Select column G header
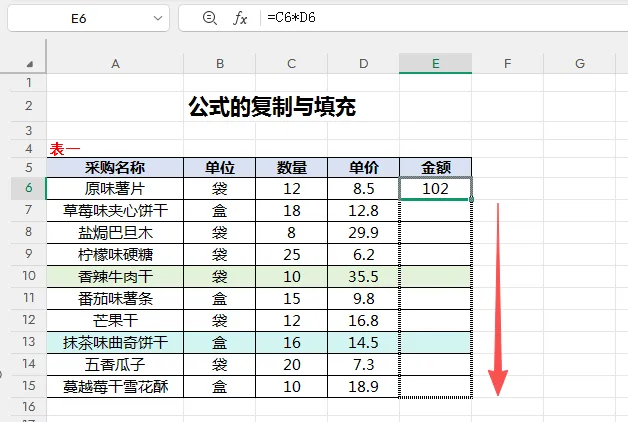This screenshot has height=422, width=628. pos(580,64)
